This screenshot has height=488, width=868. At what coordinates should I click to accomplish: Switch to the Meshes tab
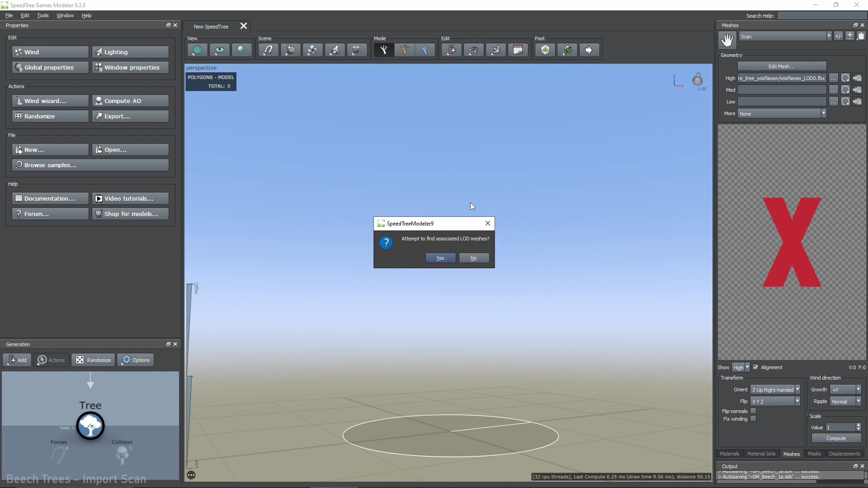(x=791, y=454)
